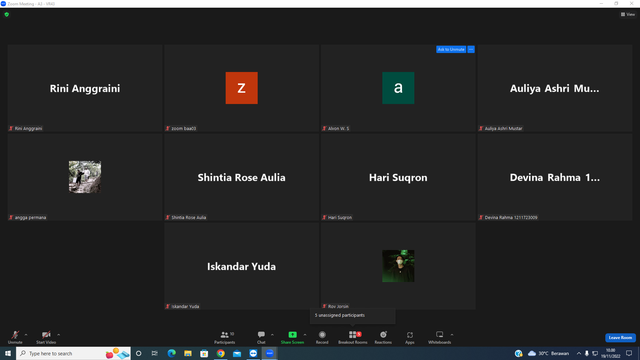Image resolution: width=640 pixels, height=360 pixels.
Task: Select Roy Jorsin's profile photo
Action: [x=398, y=266]
